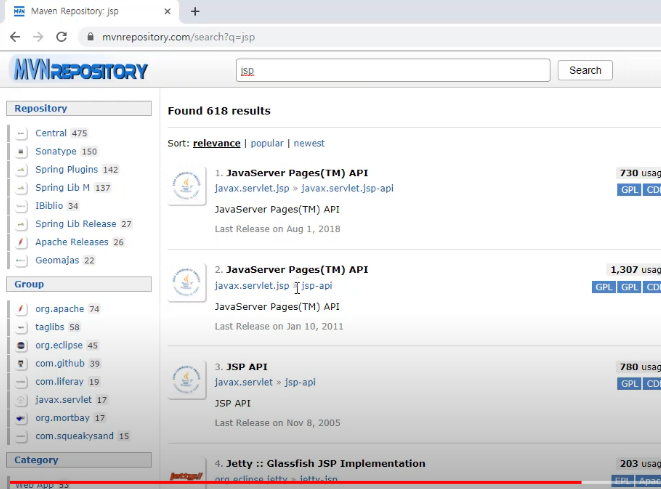Open a new browser tab
Viewport: 661px width, 489px height.
(x=195, y=11)
